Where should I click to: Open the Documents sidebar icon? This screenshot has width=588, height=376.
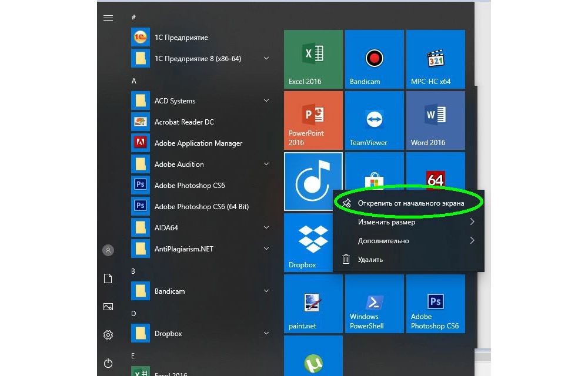pos(108,278)
